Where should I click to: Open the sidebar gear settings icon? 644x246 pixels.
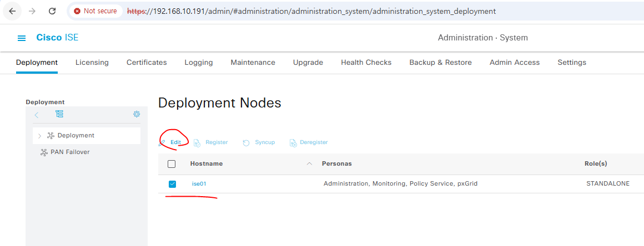137,114
